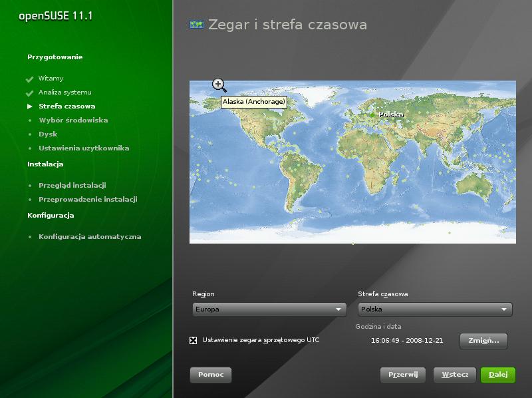Image resolution: width=532 pixels, height=398 pixels.
Task: Click the magnifier zoom cursor on the map
Action: [x=219, y=85]
